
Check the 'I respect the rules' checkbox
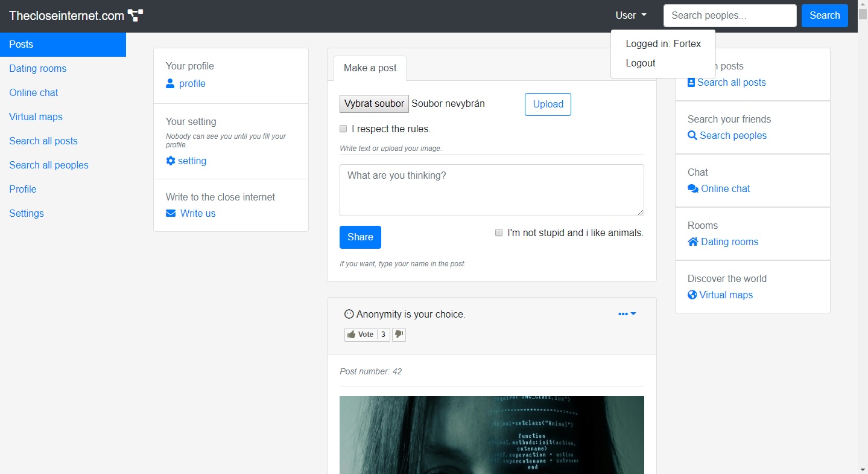(343, 129)
